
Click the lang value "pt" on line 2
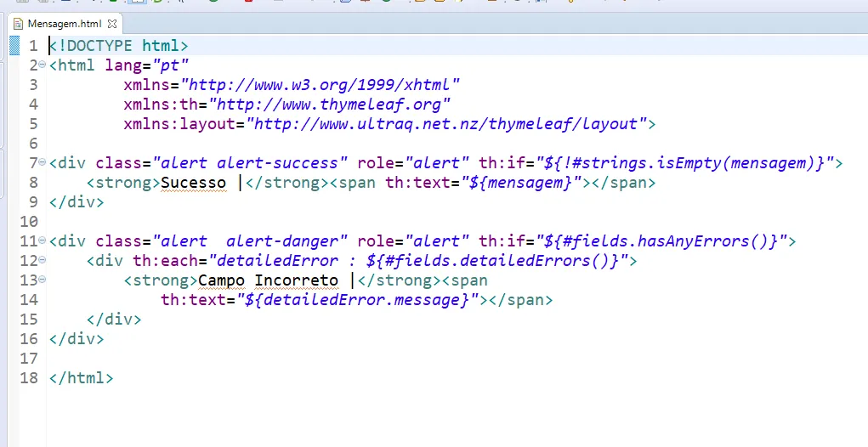[x=171, y=65]
